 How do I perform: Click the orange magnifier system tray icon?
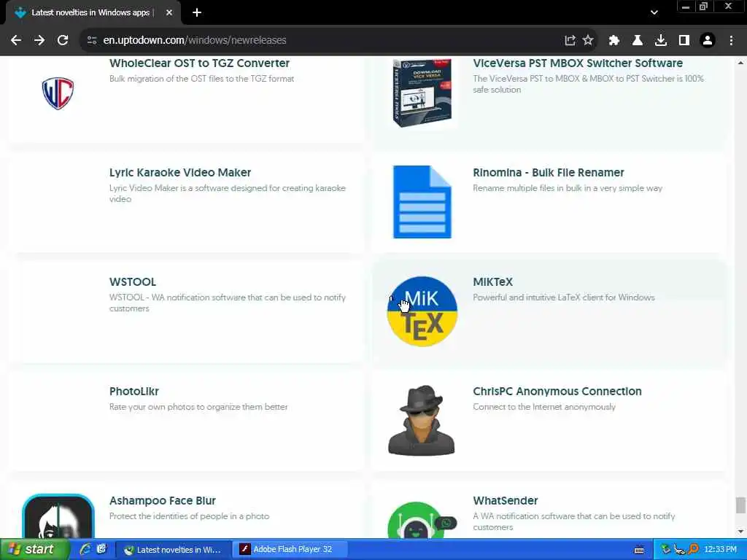pyautogui.click(x=693, y=550)
